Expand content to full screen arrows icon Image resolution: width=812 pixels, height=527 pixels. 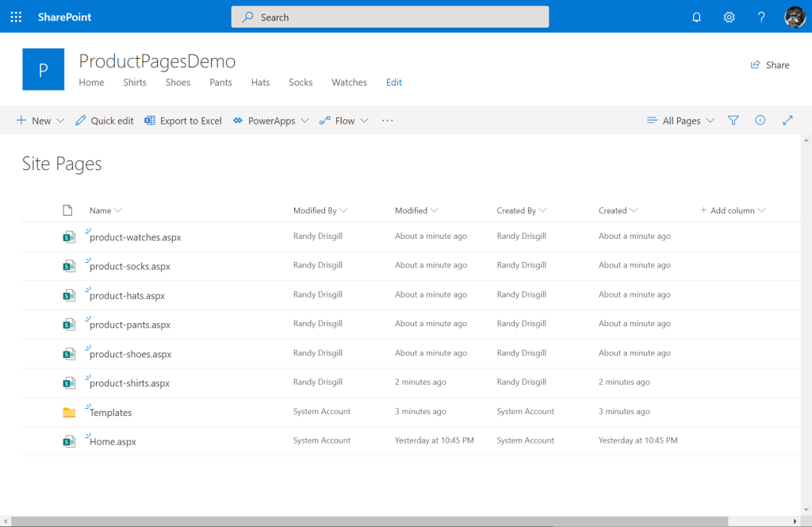[787, 120]
